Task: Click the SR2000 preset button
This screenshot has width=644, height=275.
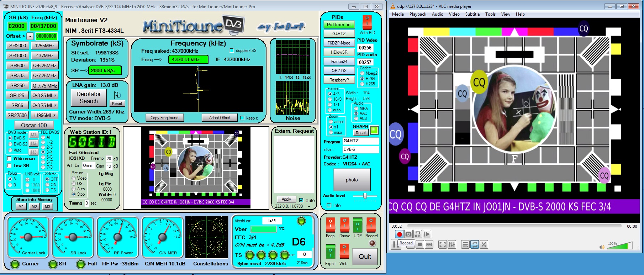Action: pyautogui.click(x=17, y=46)
